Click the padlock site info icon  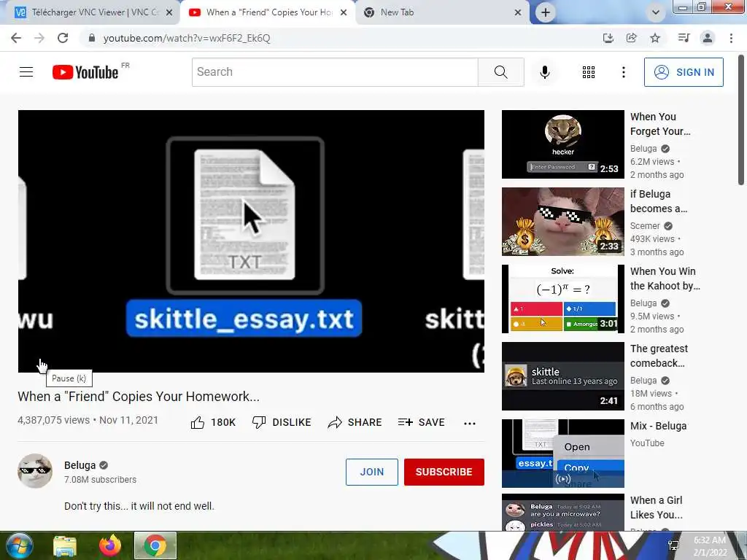coord(92,38)
